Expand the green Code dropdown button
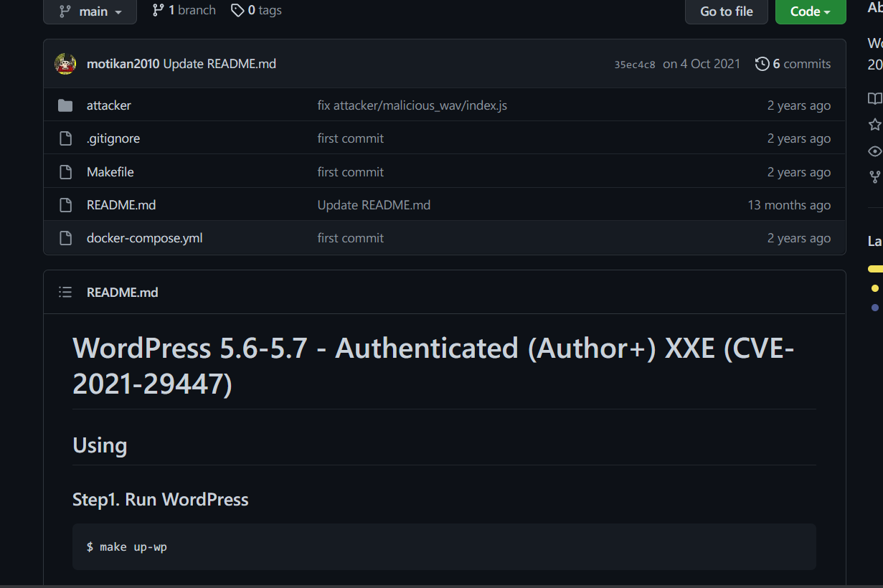 point(811,11)
